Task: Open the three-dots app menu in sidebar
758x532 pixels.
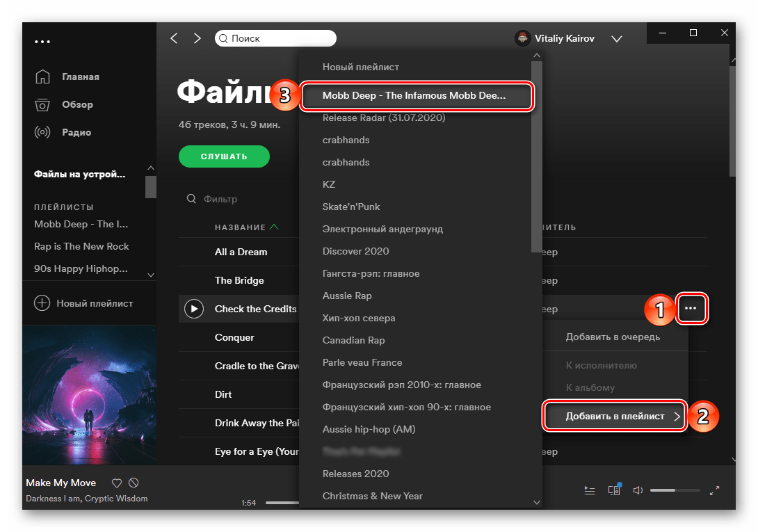Action: click(x=42, y=42)
